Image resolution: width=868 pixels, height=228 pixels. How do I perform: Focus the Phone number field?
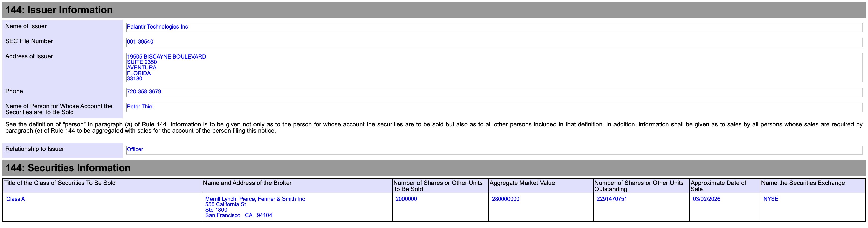494,92
